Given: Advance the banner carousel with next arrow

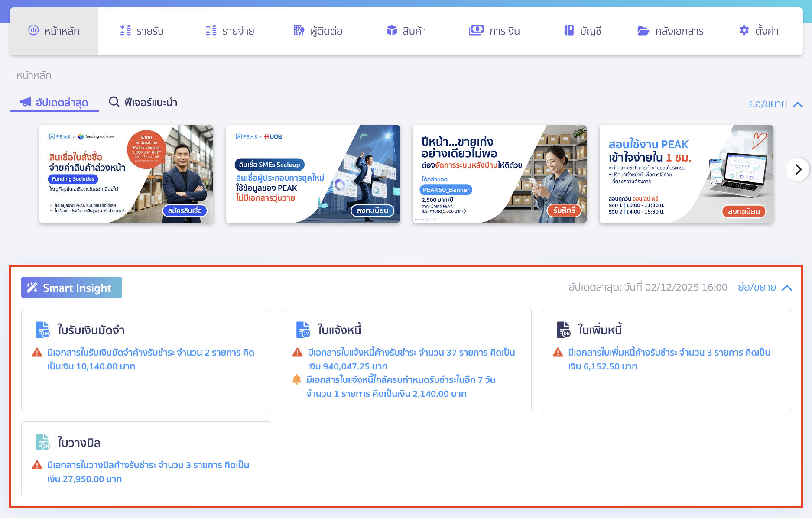Looking at the screenshot, I should click(x=798, y=169).
